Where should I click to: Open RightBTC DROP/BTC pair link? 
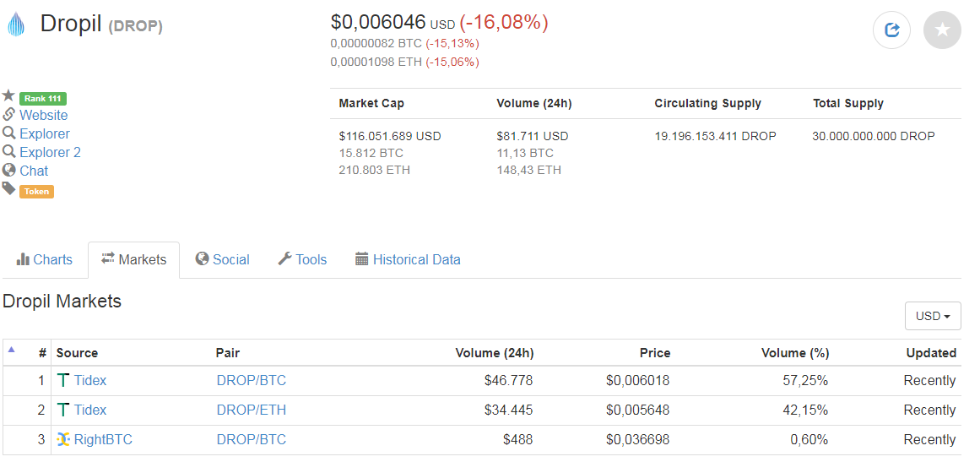(x=252, y=439)
